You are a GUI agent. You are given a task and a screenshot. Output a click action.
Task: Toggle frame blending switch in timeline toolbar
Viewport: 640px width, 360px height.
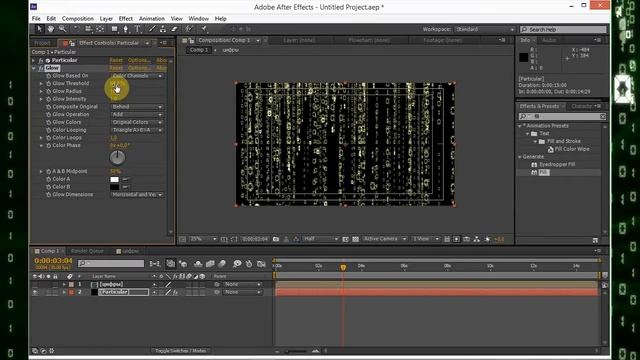pyautogui.click(x=210, y=264)
